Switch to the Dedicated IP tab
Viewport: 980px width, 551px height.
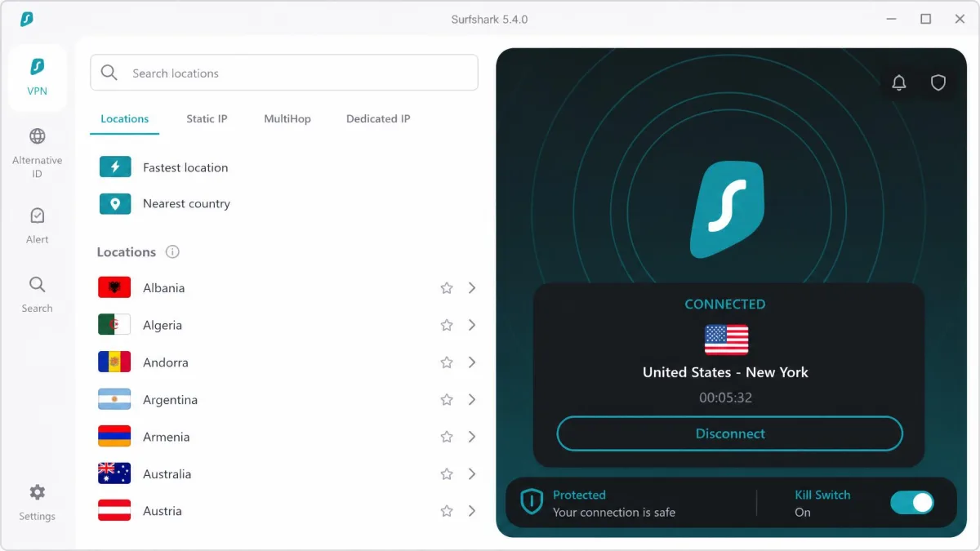point(378,119)
